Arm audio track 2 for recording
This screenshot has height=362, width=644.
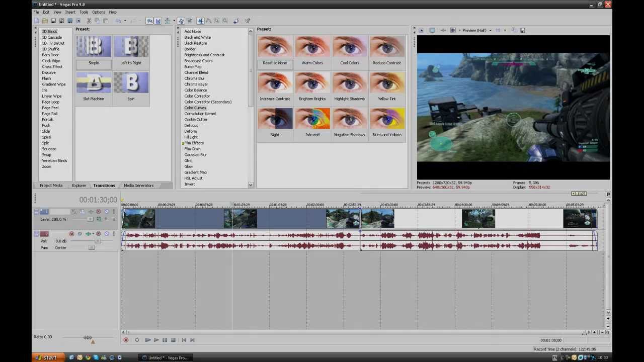click(x=71, y=234)
